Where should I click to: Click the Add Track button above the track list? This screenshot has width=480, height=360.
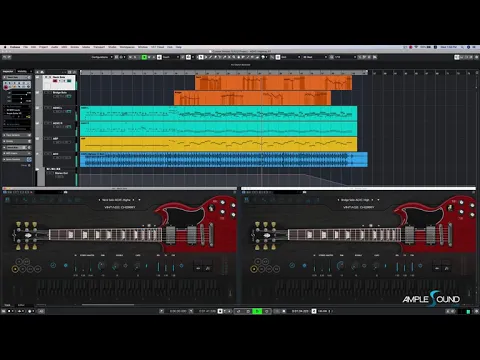tap(38, 72)
